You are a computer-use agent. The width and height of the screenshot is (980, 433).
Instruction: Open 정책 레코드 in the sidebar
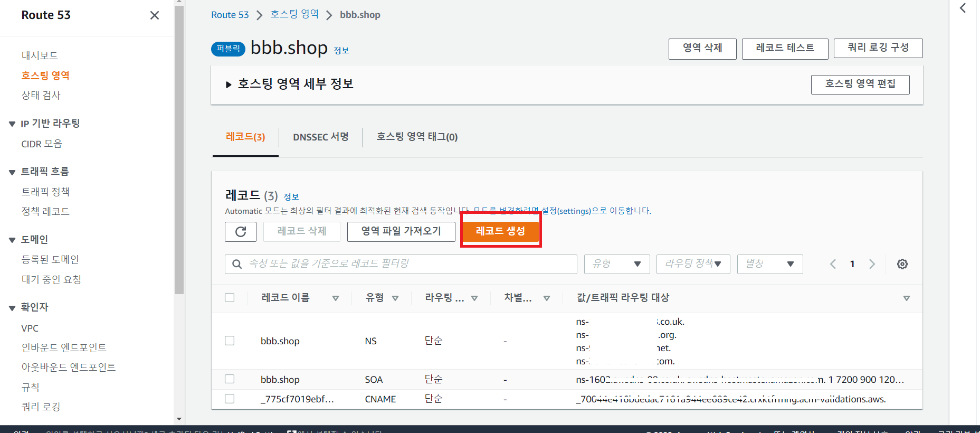(45, 211)
